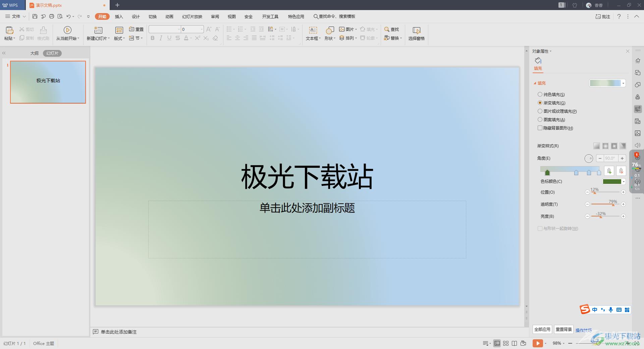Select 图案填充 pattern fill radio
The height and width of the screenshot is (349, 644).
coord(540,119)
